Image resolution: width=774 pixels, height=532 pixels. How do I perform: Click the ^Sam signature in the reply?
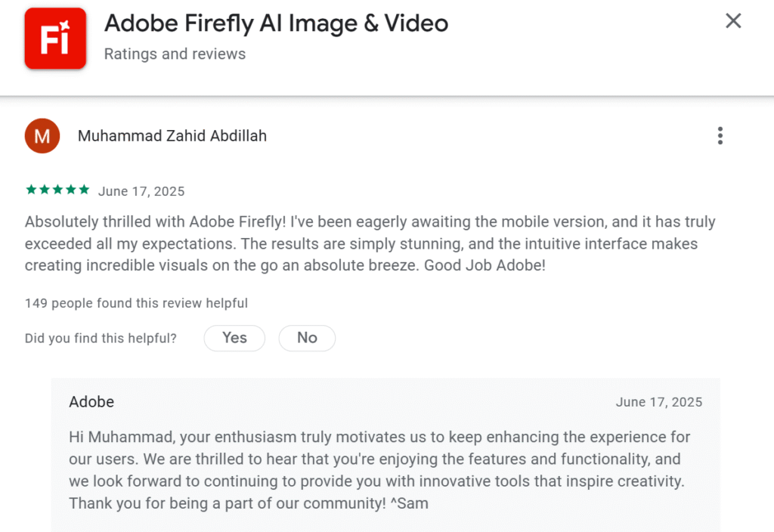[x=409, y=503]
